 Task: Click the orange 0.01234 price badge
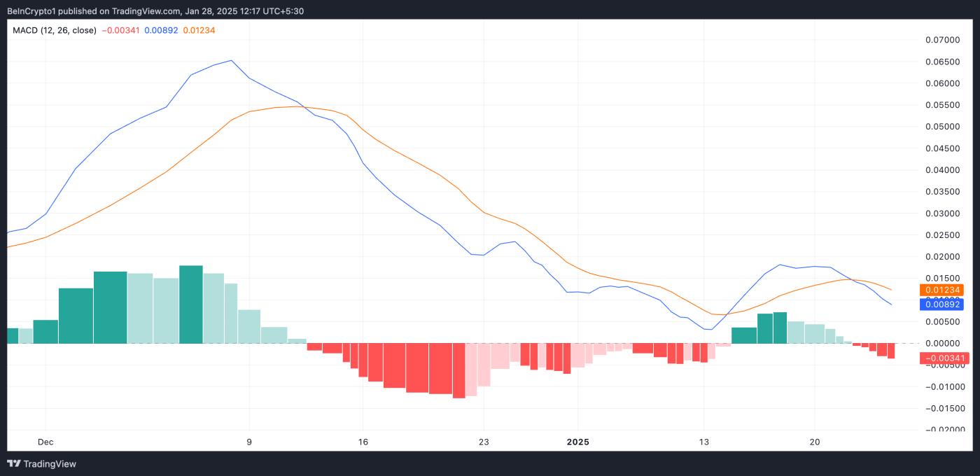pyautogui.click(x=941, y=289)
